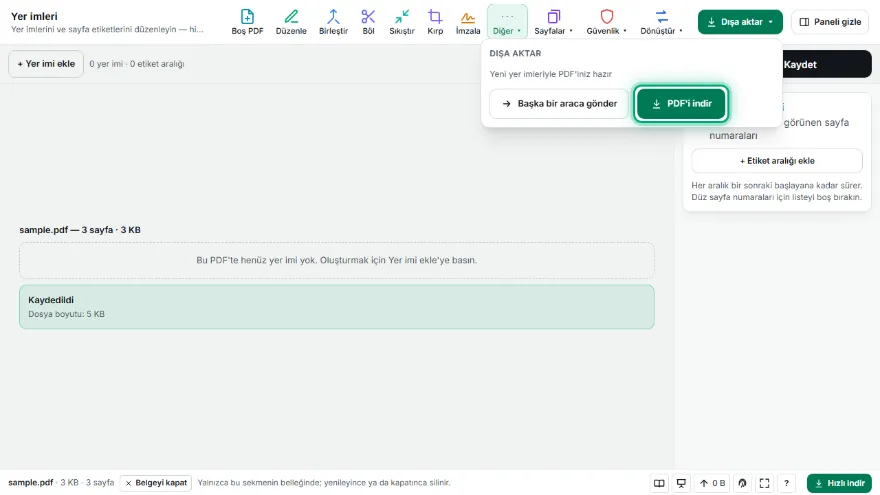Open the Güvenlik dropdown menu
The width and height of the screenshot is (880, 495).
[x=606, y=22]
